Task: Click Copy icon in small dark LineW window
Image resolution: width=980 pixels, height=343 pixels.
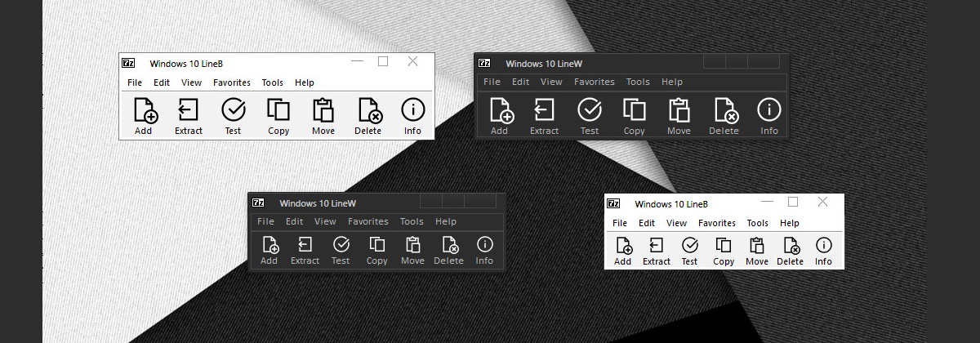Action: (377, 244)
